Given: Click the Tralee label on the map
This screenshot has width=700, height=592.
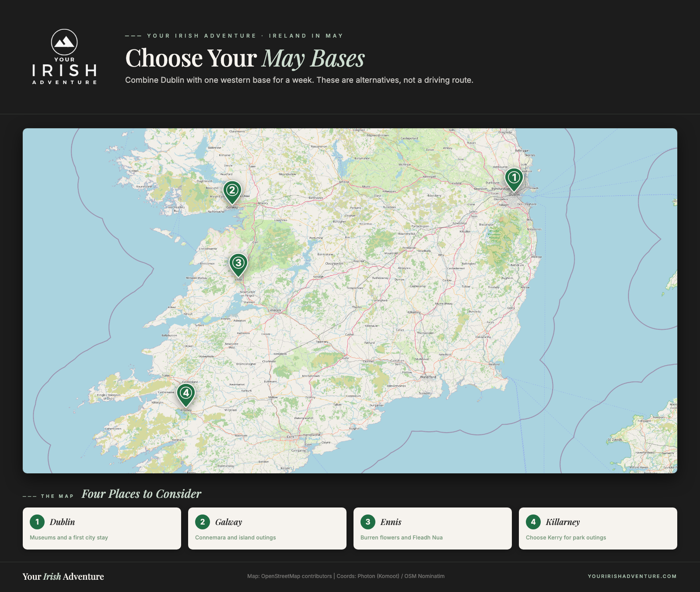Looking at the screenshot, I should pos(166,375).
